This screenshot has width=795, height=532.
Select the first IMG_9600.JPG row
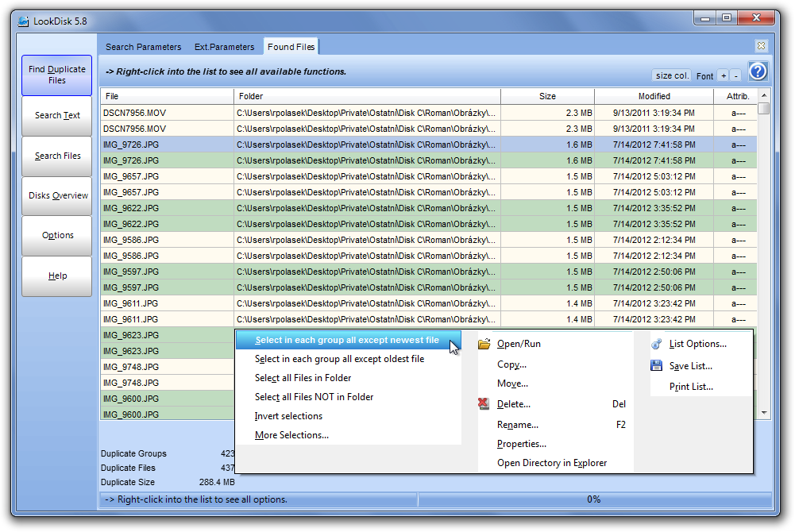click(x=168, y=399)
